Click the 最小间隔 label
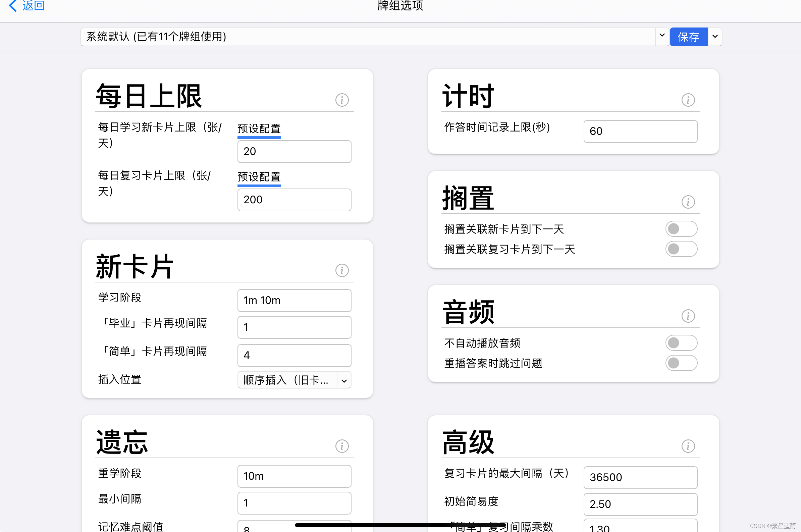This screenshot has height=532, width=801. click(120, 499)
